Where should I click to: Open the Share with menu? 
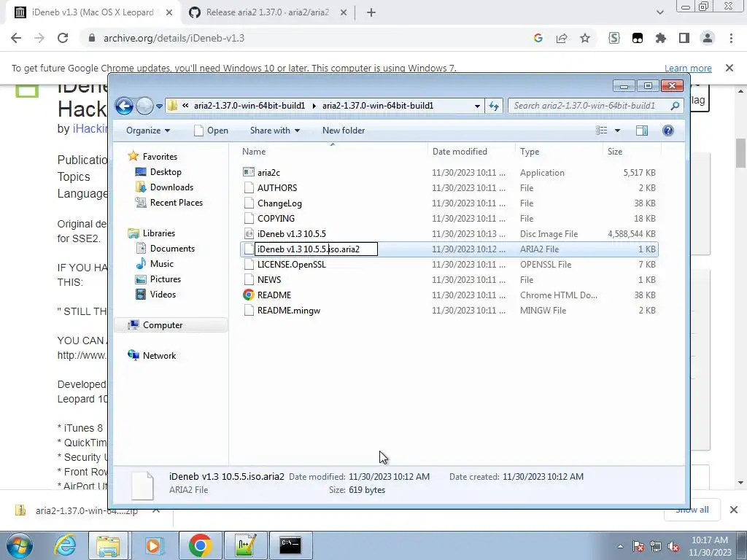275,131
